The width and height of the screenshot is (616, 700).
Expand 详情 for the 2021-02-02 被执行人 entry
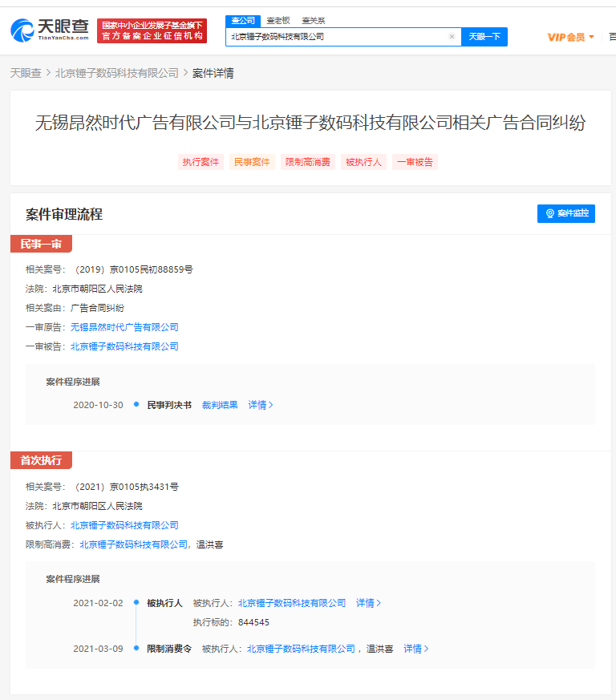pyautogui.click(x=368, y=603)
